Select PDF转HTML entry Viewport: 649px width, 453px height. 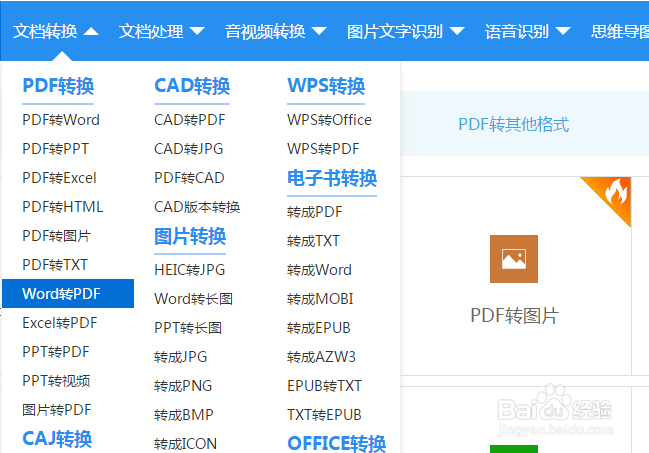tap(62, 207)
